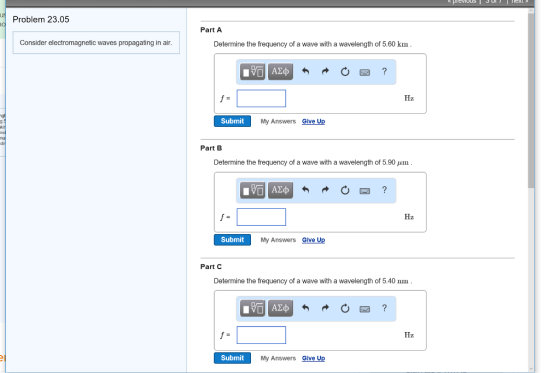
Task: Focus the Part C frequency input field
Action: point(261,335)
